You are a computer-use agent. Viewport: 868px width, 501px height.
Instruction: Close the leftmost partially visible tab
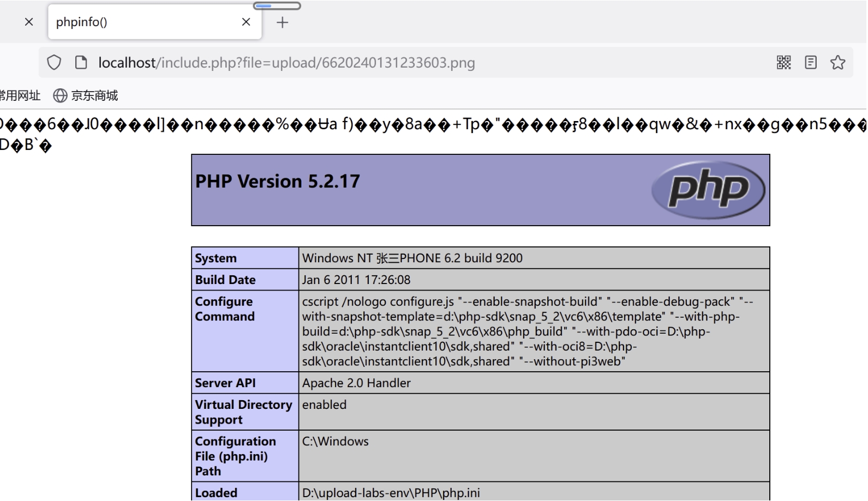(x=29, y=22)
